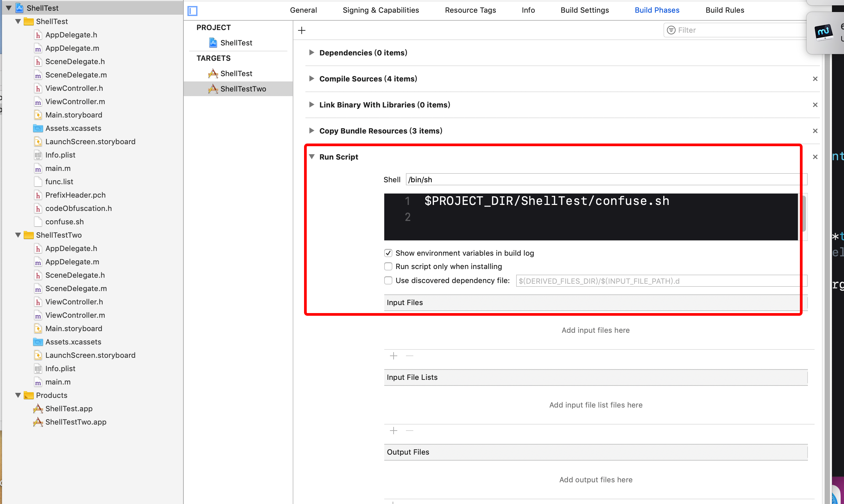Add an input file with plus button
The height and width of the screenshot is (504, 844).
pyautogui.click(x=393, y=356)
